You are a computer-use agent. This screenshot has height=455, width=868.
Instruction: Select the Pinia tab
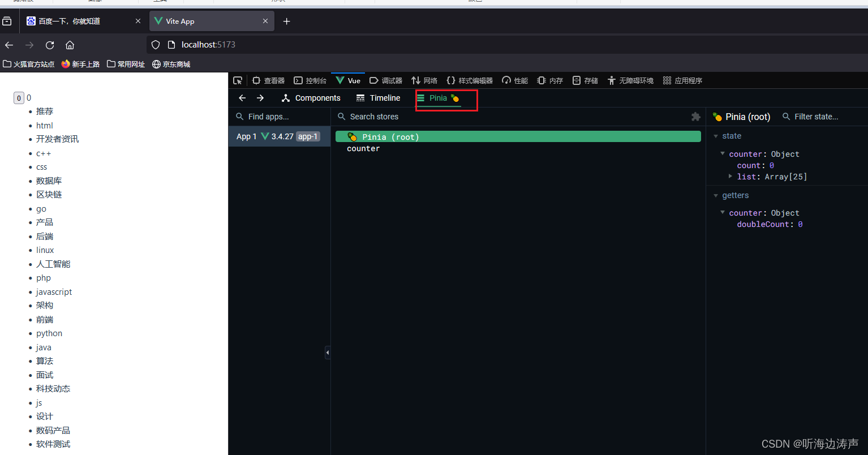(x=438, y=98)
